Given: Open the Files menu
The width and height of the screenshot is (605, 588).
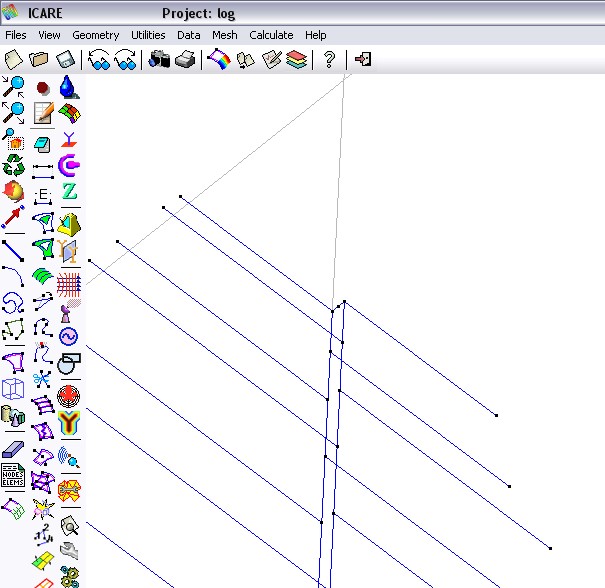Looking at the screenshot, I should click(16, 35).
